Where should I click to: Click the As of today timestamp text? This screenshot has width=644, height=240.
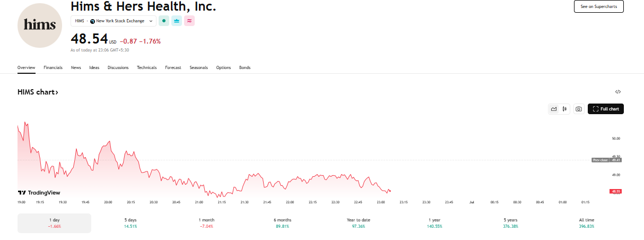pos(100,50)
